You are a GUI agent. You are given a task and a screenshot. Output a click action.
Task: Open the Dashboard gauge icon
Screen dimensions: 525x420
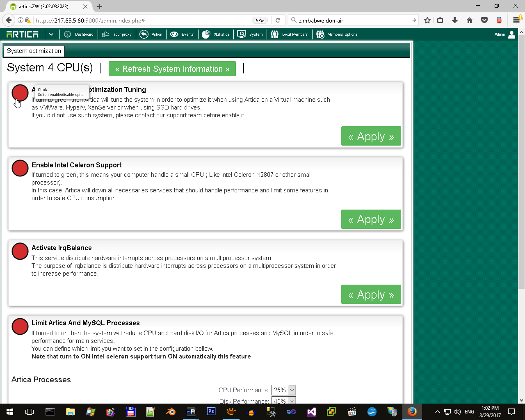68,34
